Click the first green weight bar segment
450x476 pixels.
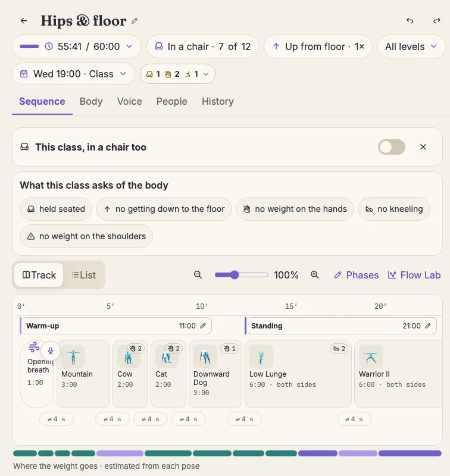tap(25, 453)
